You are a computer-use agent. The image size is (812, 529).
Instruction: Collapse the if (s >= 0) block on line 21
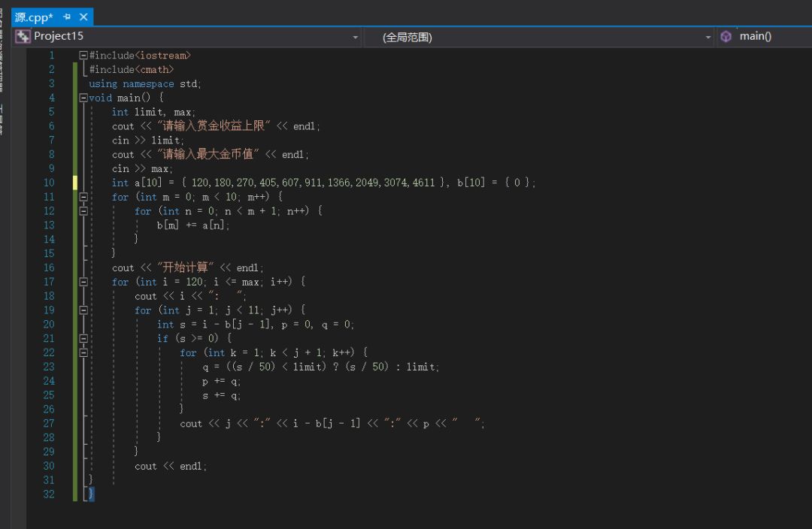[83, 339]
